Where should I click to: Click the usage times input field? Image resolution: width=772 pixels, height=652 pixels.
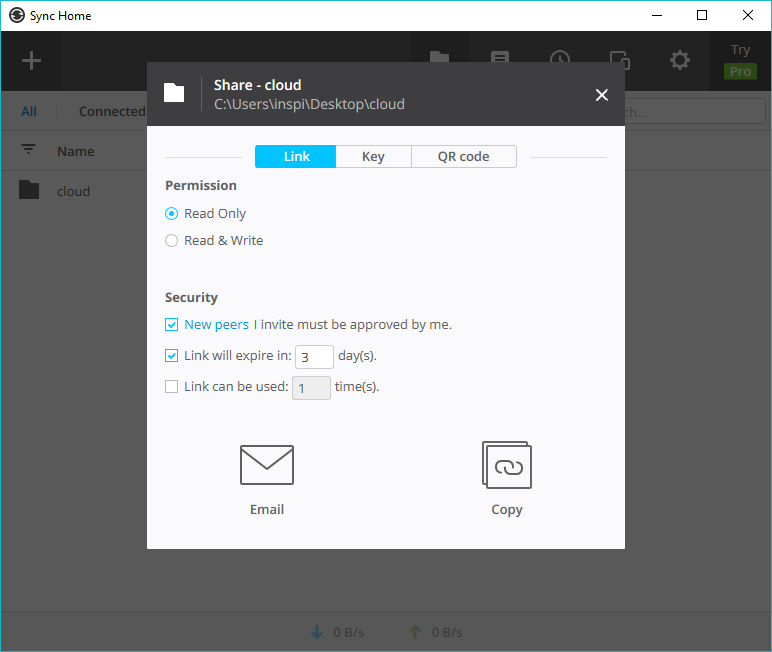[x=311, y=388]
